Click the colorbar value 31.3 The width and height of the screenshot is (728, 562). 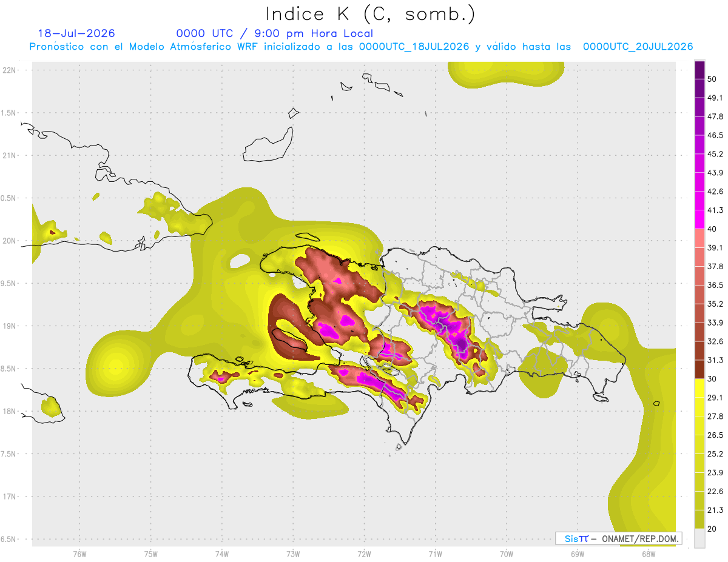[715, 360]
